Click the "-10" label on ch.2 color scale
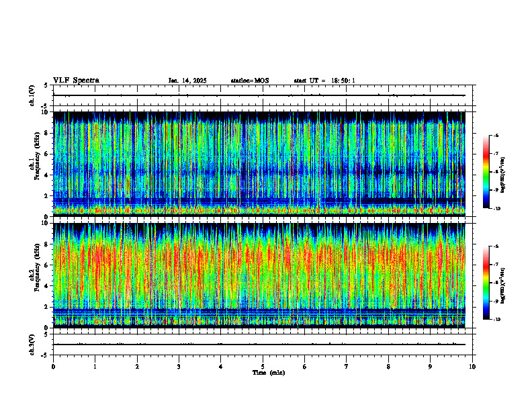This screenshot has height=411, width=532. [497, 320]
